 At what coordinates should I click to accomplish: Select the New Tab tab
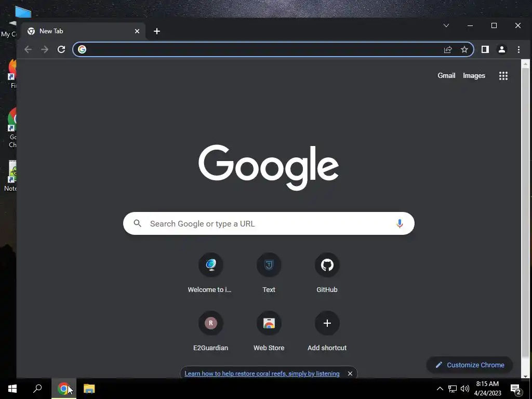[x=83, y=31]
